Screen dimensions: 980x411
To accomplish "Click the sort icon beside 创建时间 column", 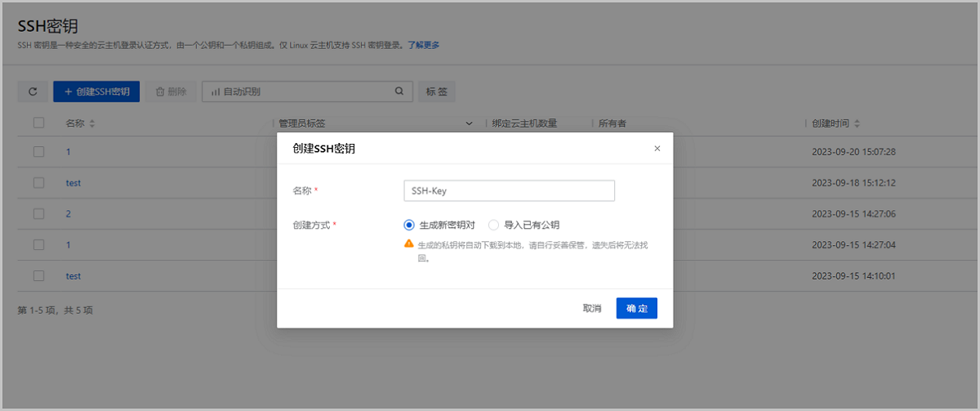I will (857, 124).
